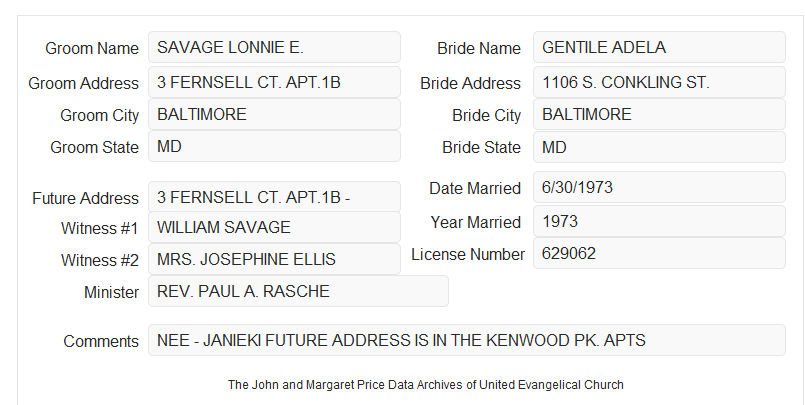This screenshot has width=805, height=405.
Task: Click the Witness #1 field
Action: pyautogui.click(x=274, y=227)
